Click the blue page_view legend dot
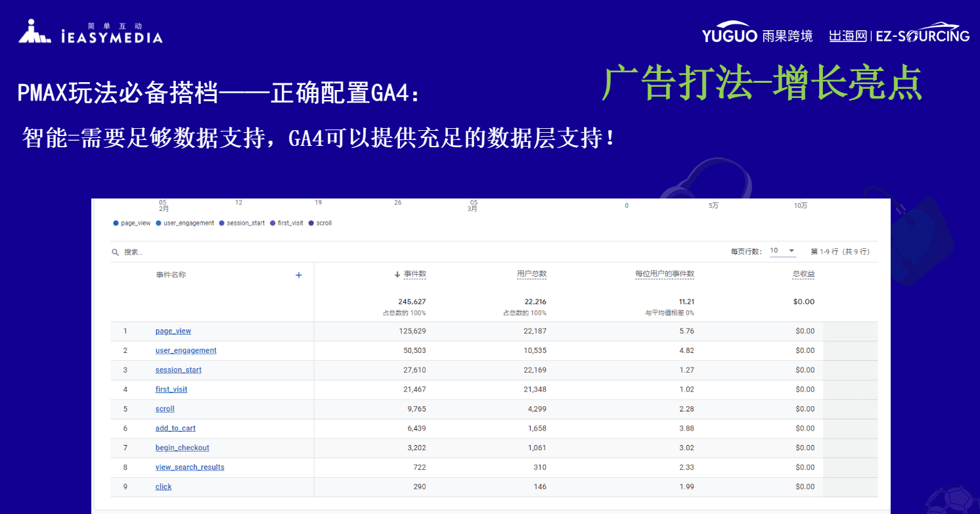Image resolution: width=980 pixels, height=514 pixels. tap(114, 223)
